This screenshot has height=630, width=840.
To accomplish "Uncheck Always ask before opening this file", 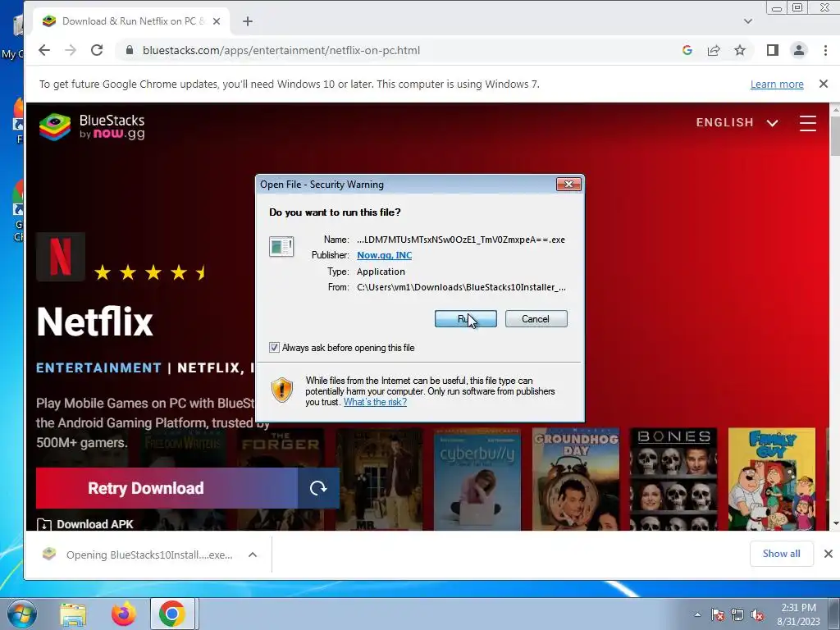I will point(274,348).
